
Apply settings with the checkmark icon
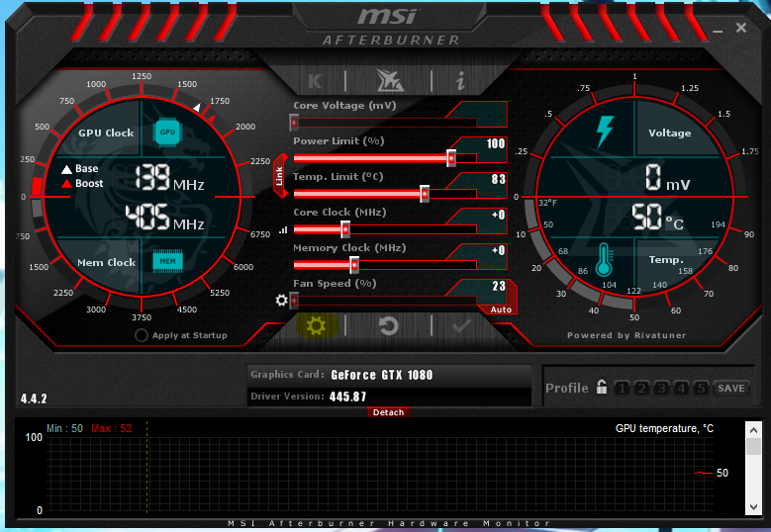click(x=461, y=325)
